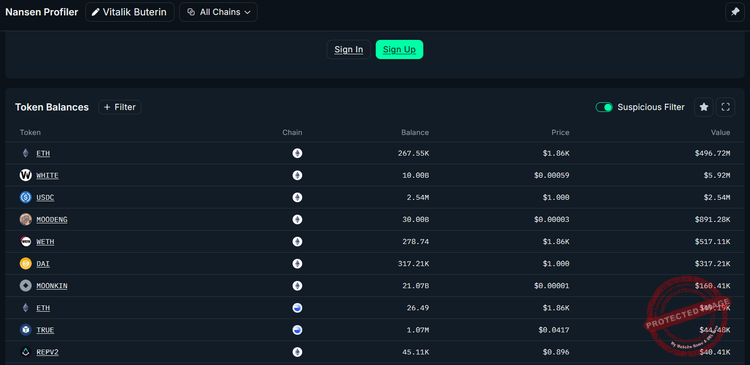Add a filter to Token Balances

point(120,107)
